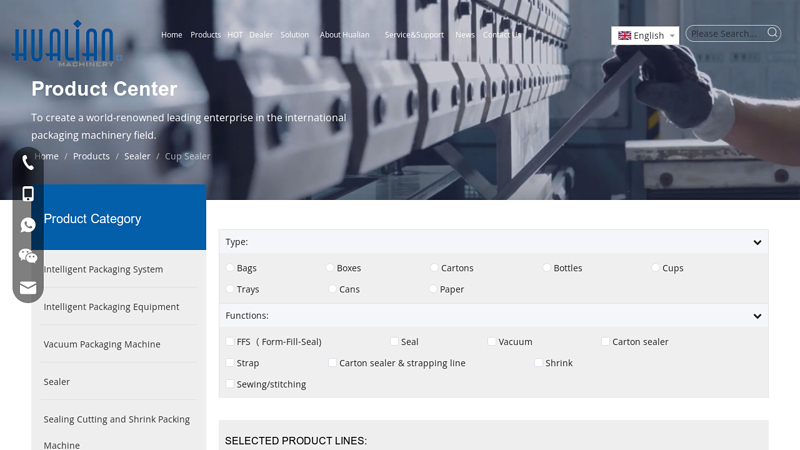Viewport: 800px width, 450px height.
Task: Enable the Vacuum function checkbox
Action: tap(492, 342)
